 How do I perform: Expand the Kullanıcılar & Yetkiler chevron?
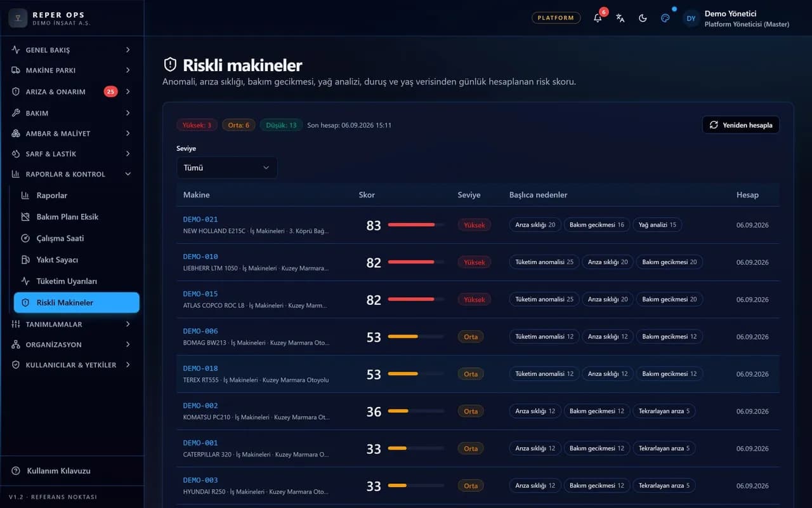click(128, 364)
